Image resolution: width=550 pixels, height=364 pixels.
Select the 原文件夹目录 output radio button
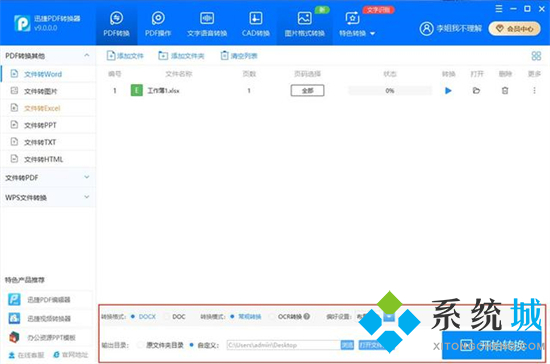coord(140,345)
